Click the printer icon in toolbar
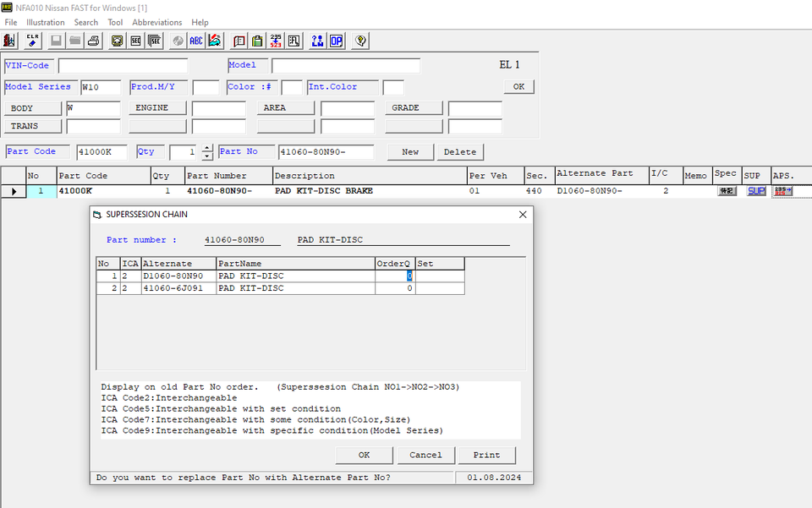 coord(93,41)
